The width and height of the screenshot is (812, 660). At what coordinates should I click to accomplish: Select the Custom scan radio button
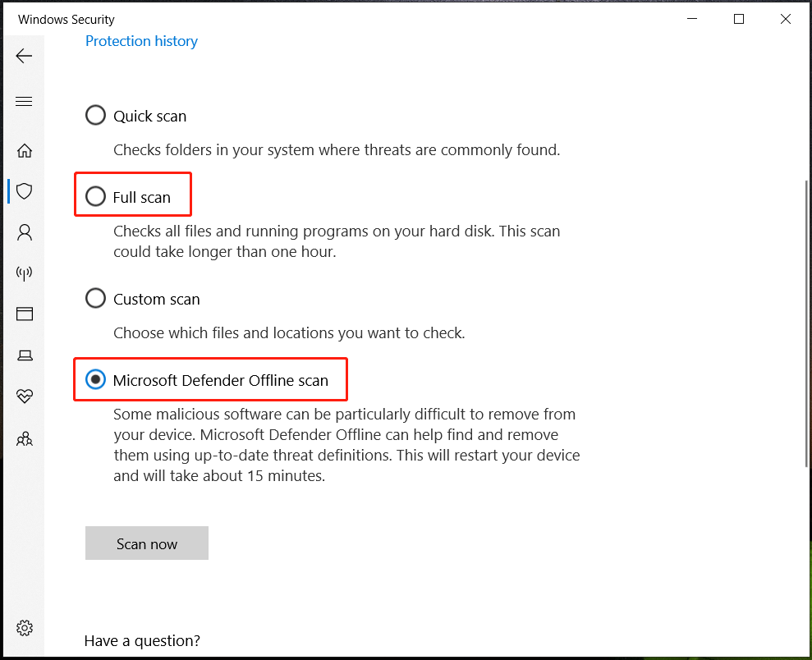point(95,298)
